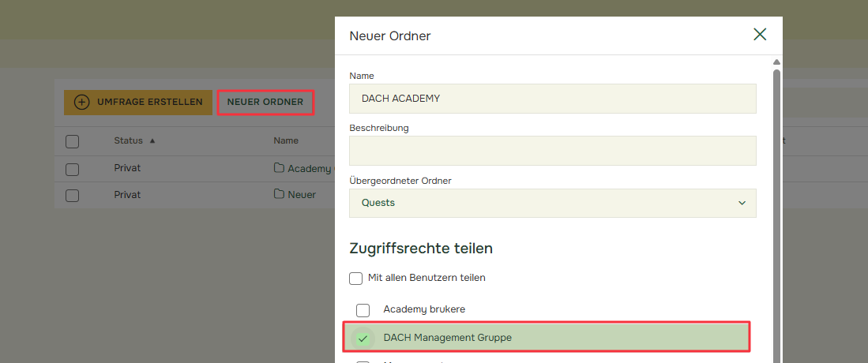Viewport: 868px width, 363px height.
Task: Click the scroll-up arrow in the dialog
Action: [x=776, y=62]
